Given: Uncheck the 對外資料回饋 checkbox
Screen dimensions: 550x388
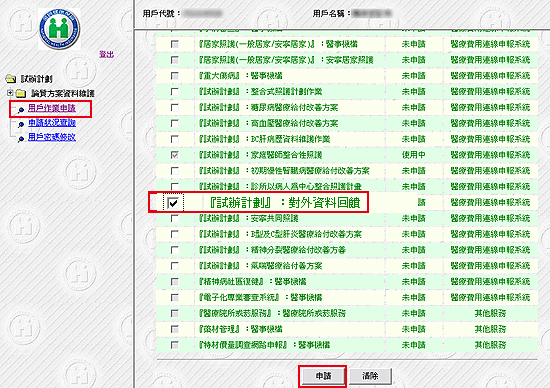Looking at the screenshot, I should [x=173, y=202].
